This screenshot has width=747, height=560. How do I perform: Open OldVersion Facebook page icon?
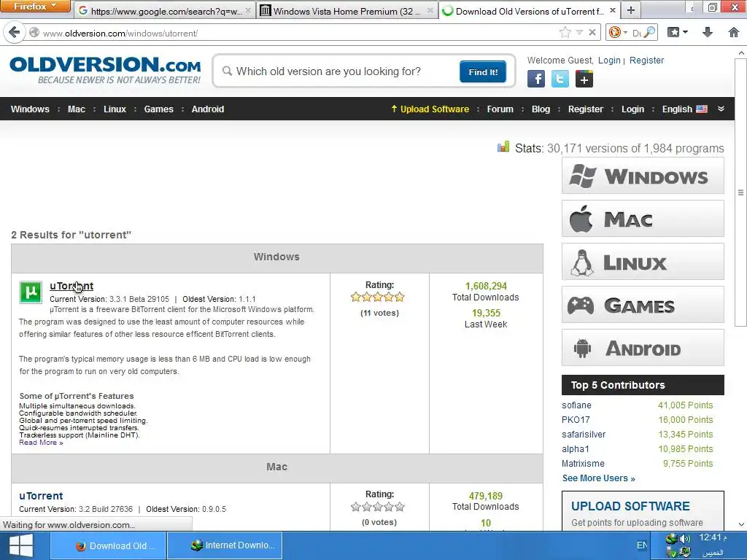[x=536, y=79]
